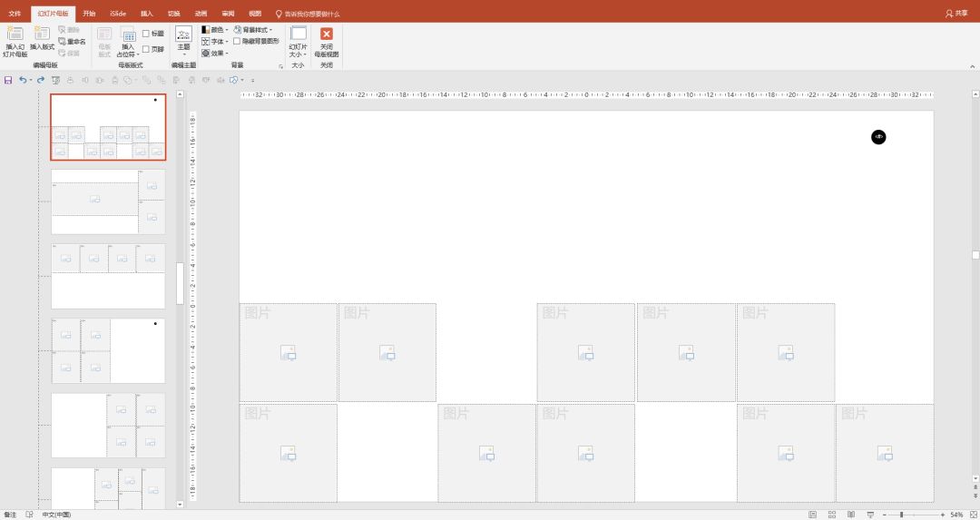
Task: Click the zoom slider handle
Action: (901, 515)
